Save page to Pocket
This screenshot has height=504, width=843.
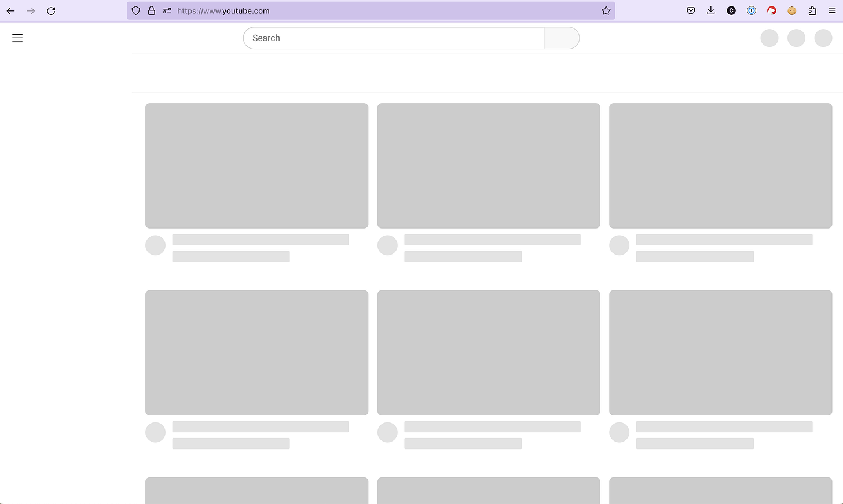(x=691, y=11)
